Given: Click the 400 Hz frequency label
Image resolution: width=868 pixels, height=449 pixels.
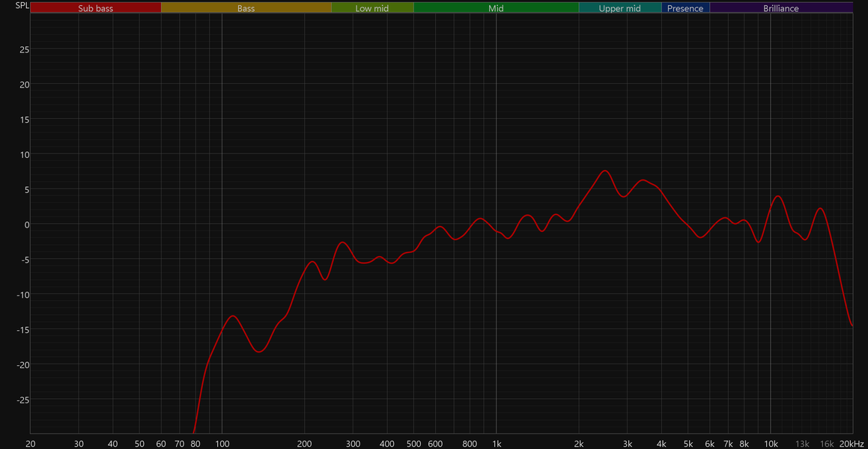Looking at the screenshot, I should [387, 444].
